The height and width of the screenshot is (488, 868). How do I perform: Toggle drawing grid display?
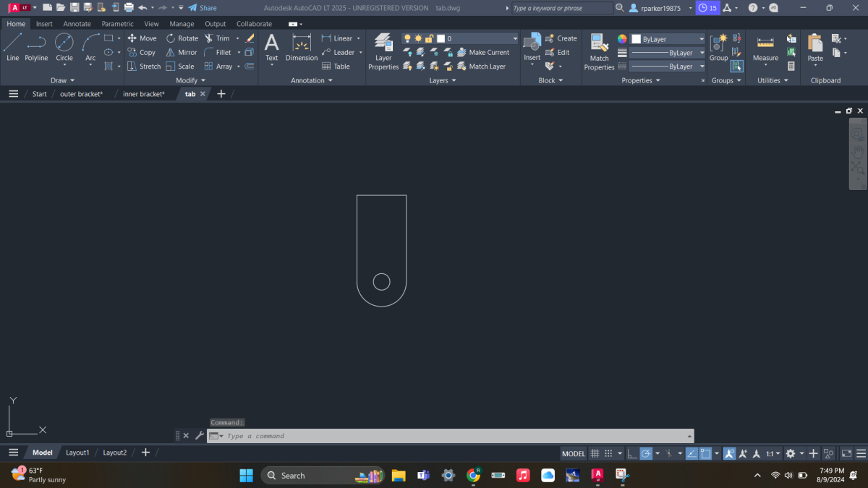click(x=595, y=453)
